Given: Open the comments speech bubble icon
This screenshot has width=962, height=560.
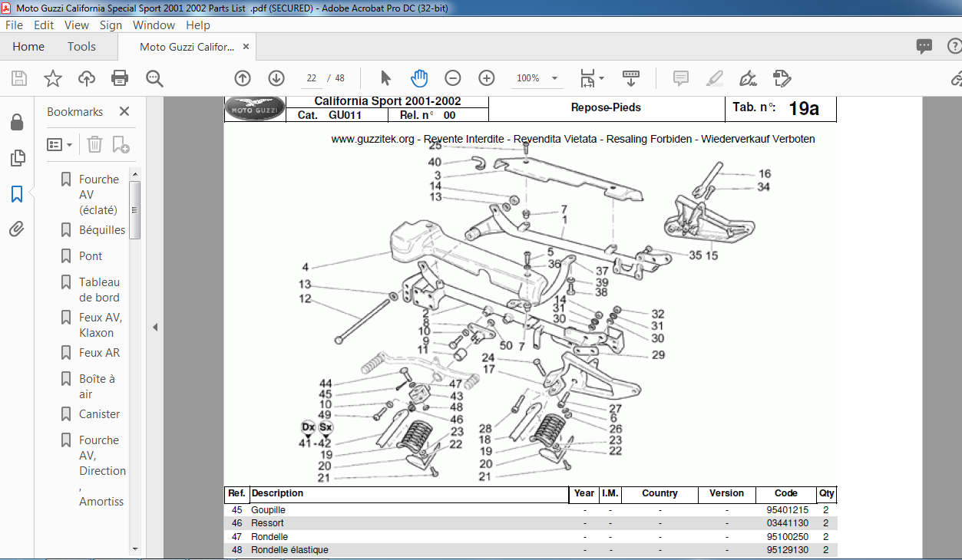Looking at the screenshot, I should coord(924,47).
